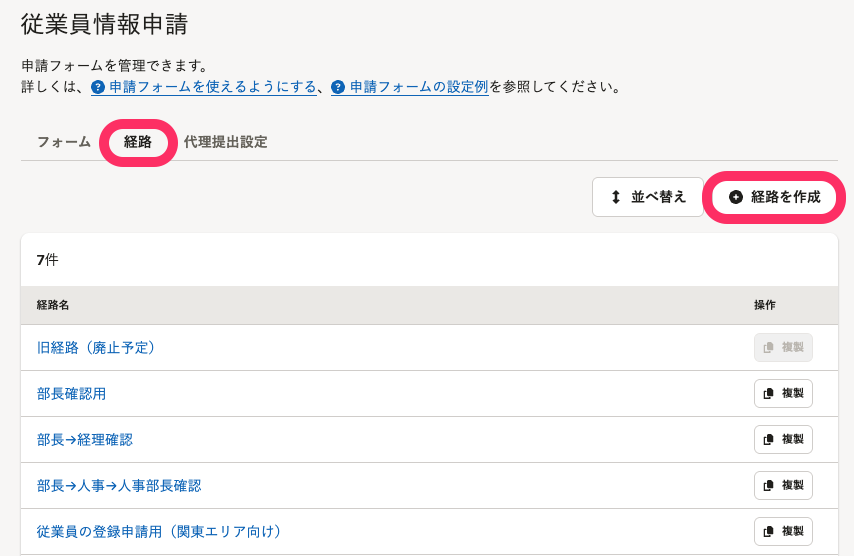This screenshot has height=556, width=854.
Task: Click help icon before 申請フォームの設定例
Action: tap(338, 87)
